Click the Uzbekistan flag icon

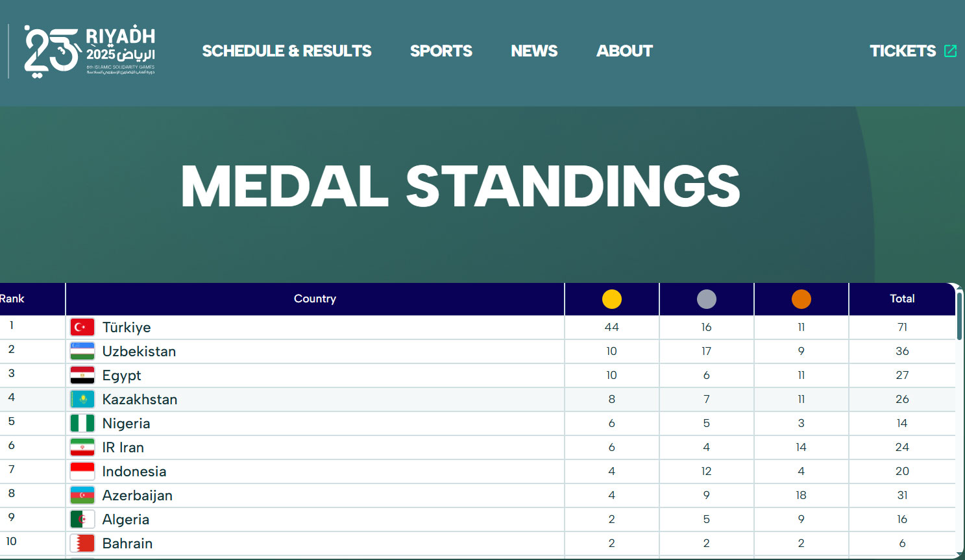coord(82,351)
